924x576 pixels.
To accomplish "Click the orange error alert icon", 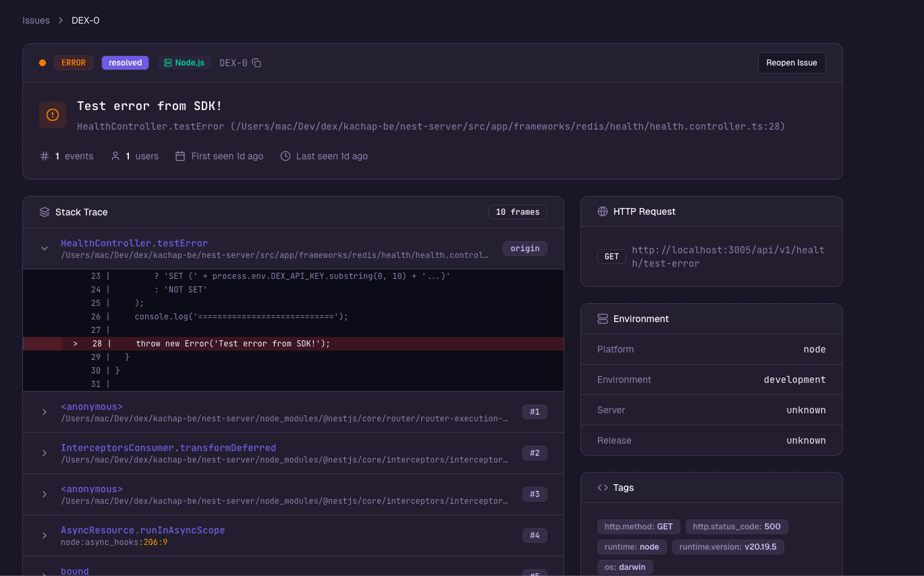I will click(x=53, y=115).
